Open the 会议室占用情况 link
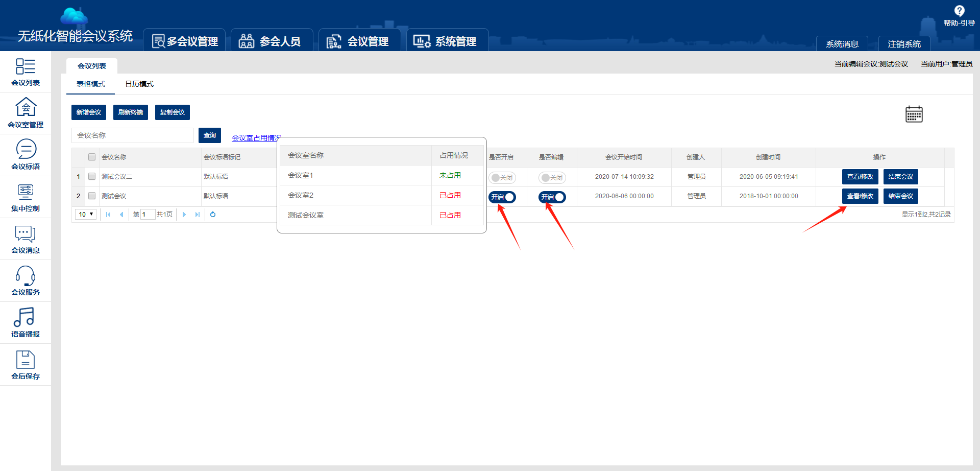980x471 pixels. (256, 138)
